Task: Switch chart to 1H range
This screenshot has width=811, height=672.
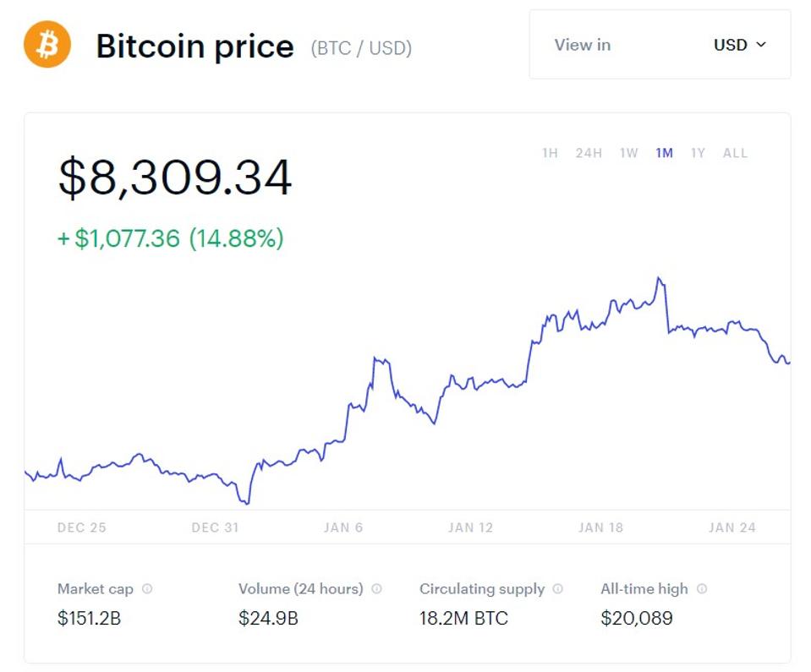Action: (550, 153)
